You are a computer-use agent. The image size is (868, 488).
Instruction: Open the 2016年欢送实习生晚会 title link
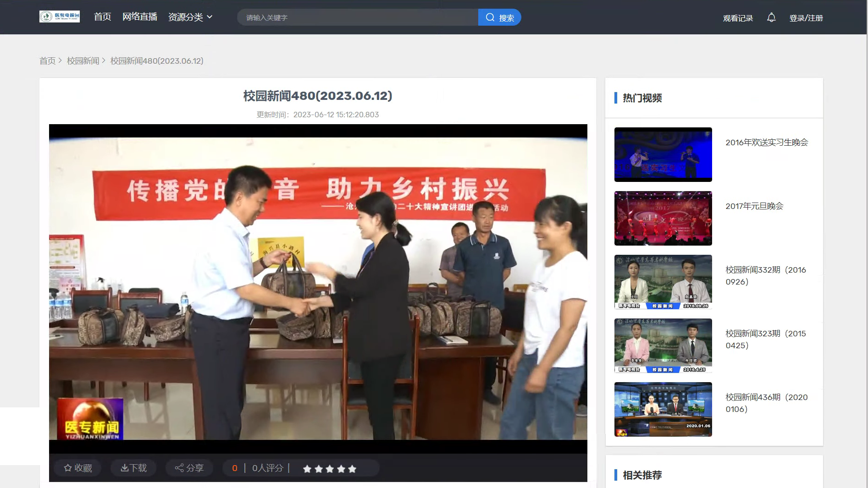point(767,143)
